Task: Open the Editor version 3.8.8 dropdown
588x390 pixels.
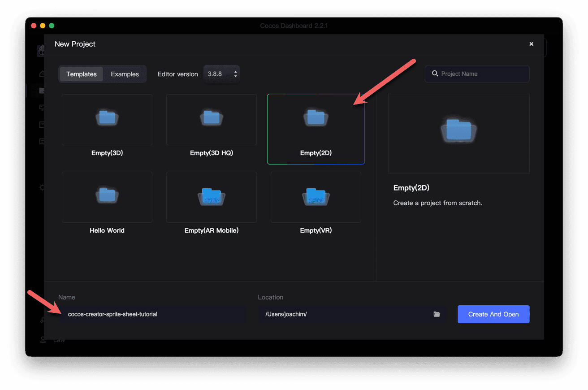Action: 222,74
